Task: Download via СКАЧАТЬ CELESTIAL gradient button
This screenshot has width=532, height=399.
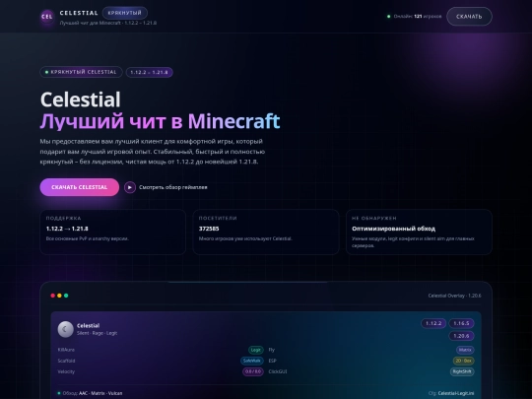Action: pyautogui.click(x=80, y=187)
